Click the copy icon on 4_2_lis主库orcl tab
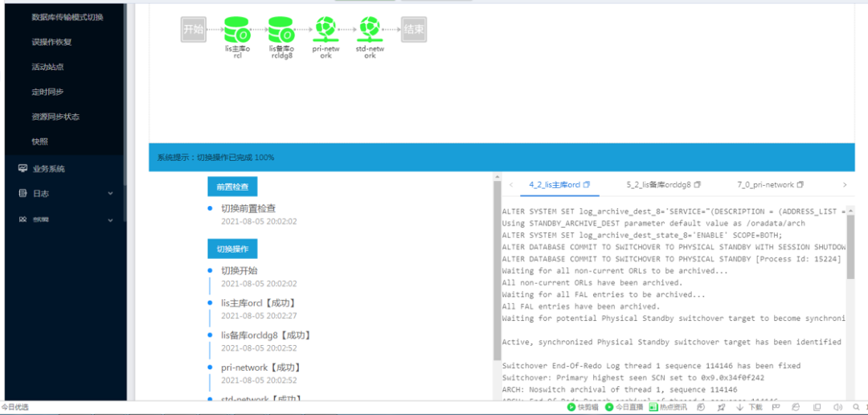The image size is (868, 415). (x=587, y=185)
